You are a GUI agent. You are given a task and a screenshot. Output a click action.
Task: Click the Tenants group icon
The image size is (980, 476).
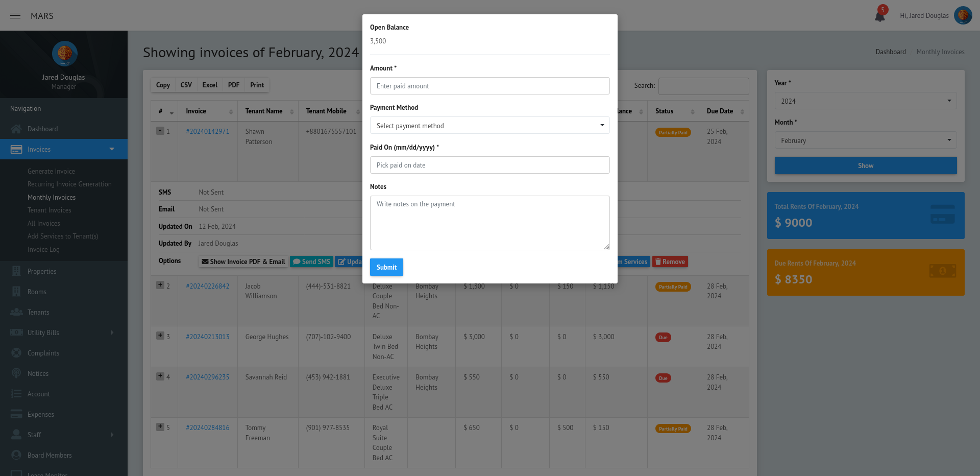[16, 312]
